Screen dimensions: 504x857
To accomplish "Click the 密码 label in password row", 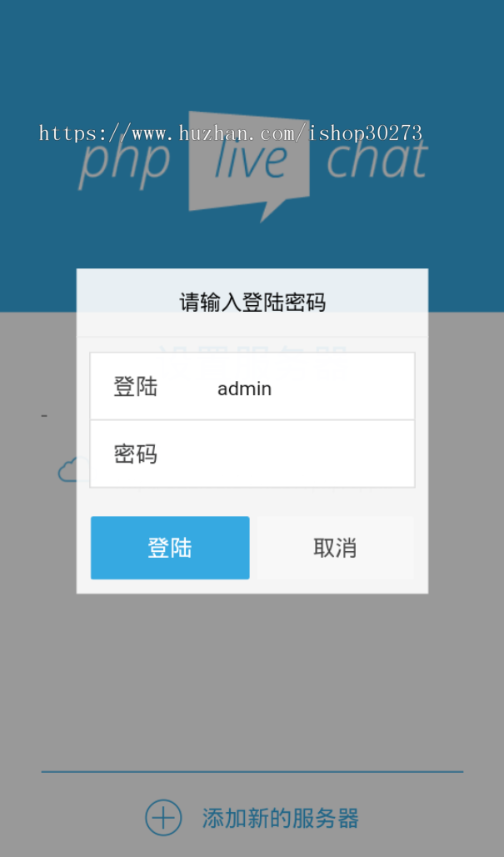I will coord(136,454).
